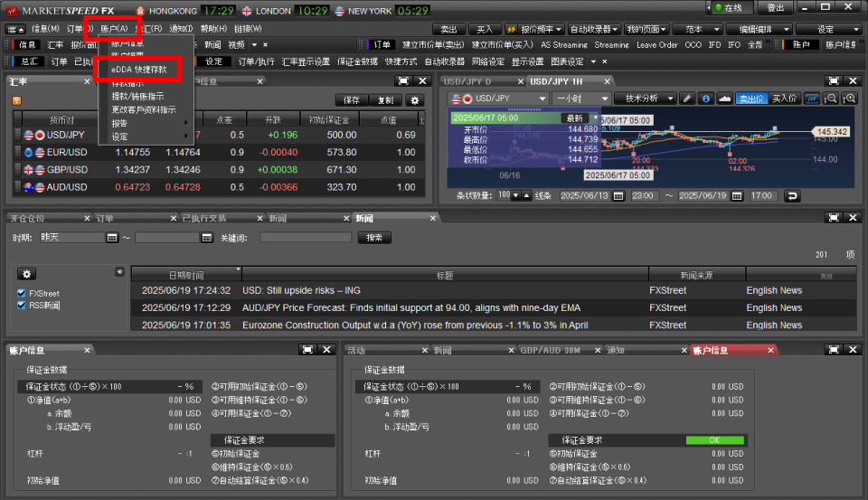Click the news 搜索 search button
The width and height of the screenshot is (868, 500).
[x=374, y=238]
